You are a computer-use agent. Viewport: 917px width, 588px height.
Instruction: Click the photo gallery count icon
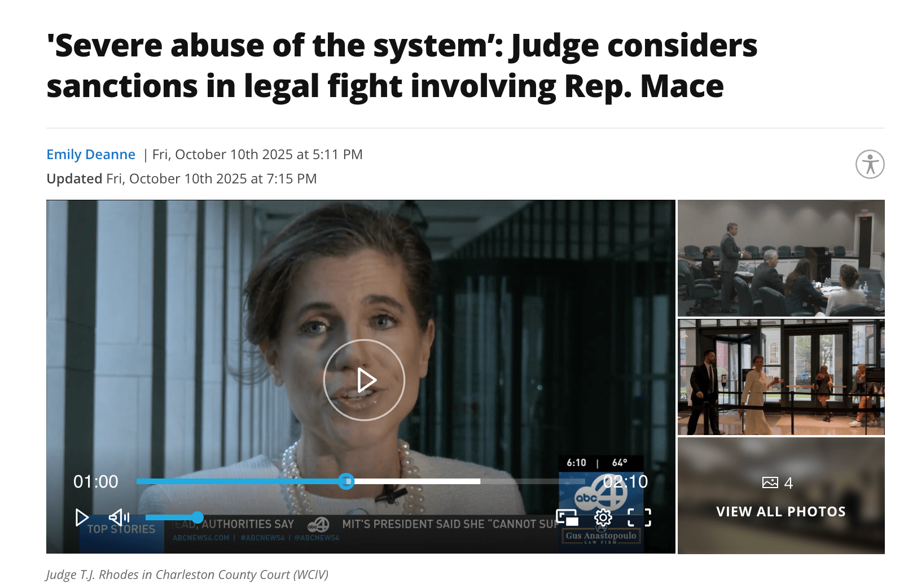(x=770, y=482)
